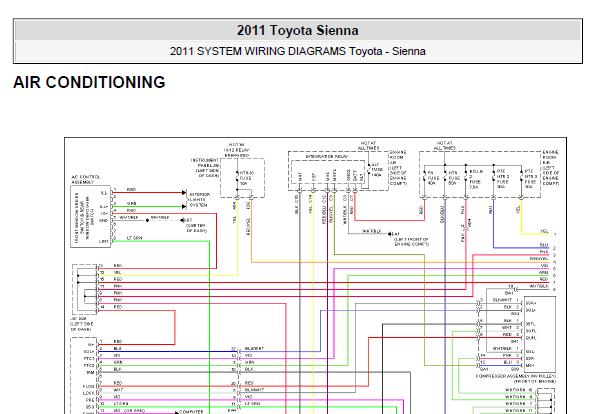Click the "HTR FUSE 50A" label
The height and width of the screenshot is (414, 601).
[x=454, y=178]
